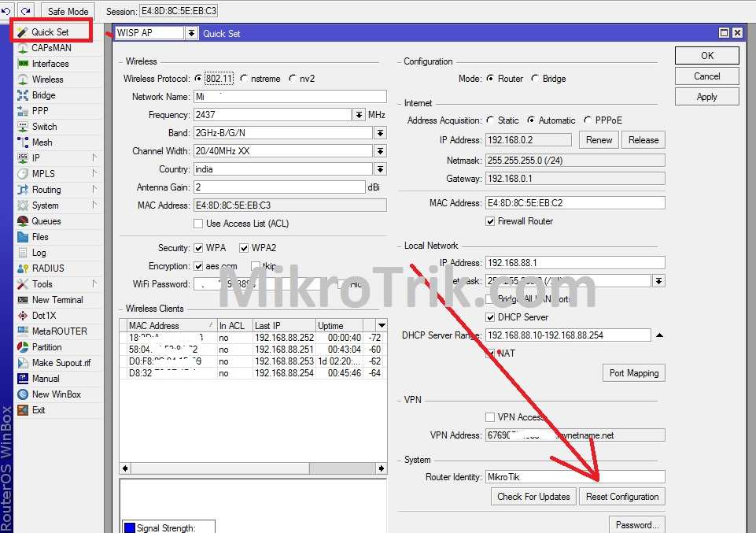This screenshot has width=756, height=533.
Task: Expand the MPLS submenu
Action: coord(94,174)
